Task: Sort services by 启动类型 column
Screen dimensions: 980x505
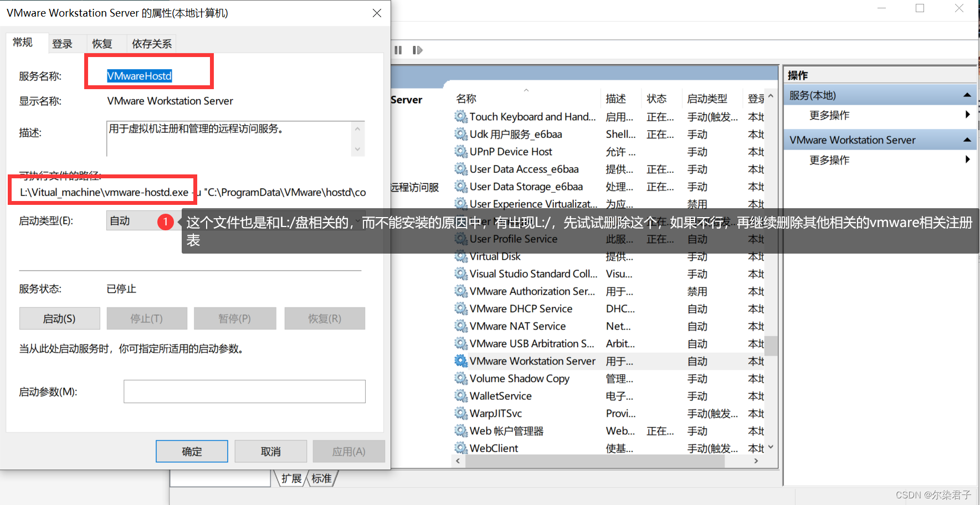Action: pyautogui.click(x=712, y=98)
